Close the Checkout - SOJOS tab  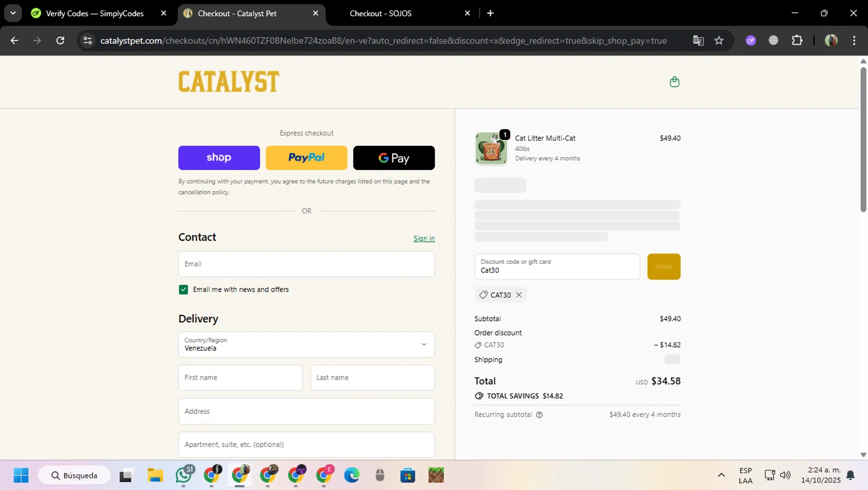468,13
